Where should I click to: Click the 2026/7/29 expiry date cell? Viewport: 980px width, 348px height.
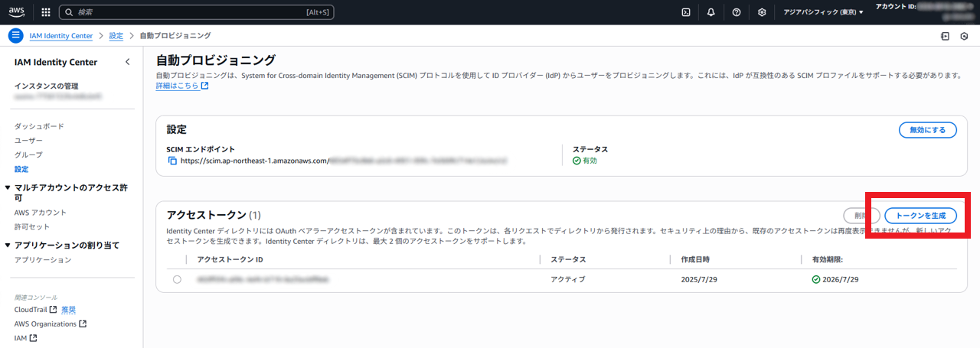tap(835, 280)
